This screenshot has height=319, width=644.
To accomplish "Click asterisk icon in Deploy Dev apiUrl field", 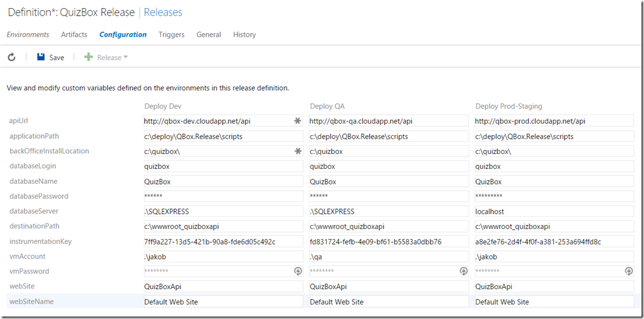I will coord(298,121).
